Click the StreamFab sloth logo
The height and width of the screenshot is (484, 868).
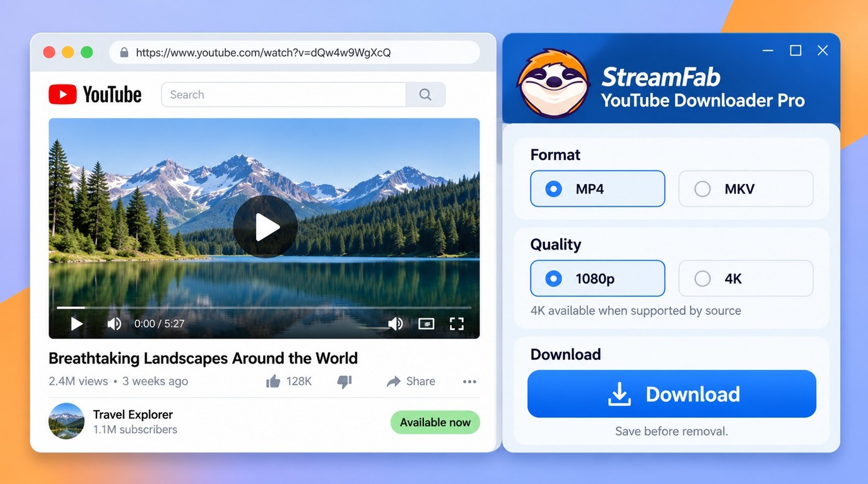pyautogui.click(x=553, y=84)
